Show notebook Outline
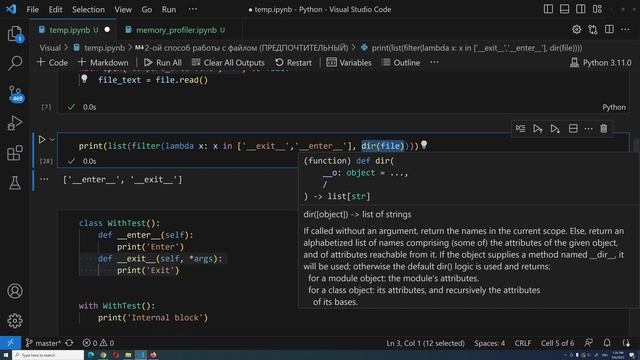The width and height of the screenshot is (640, 360). [x=401, y=62]
